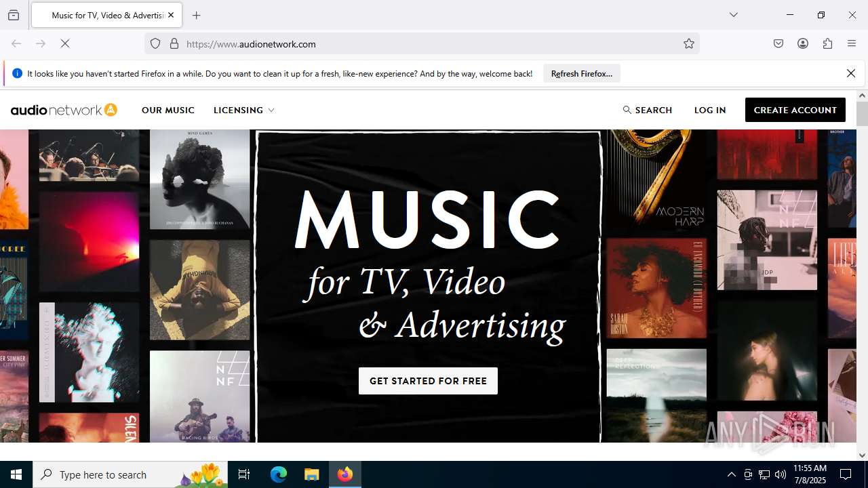Open File Explorer from the taskbar
The height and width of the screenshot is (488, 868).
coord(311,474)
